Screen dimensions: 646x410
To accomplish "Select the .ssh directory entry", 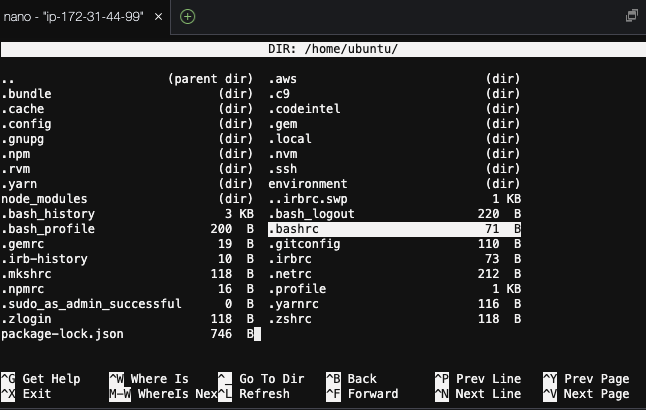I will tap(394, 169).
